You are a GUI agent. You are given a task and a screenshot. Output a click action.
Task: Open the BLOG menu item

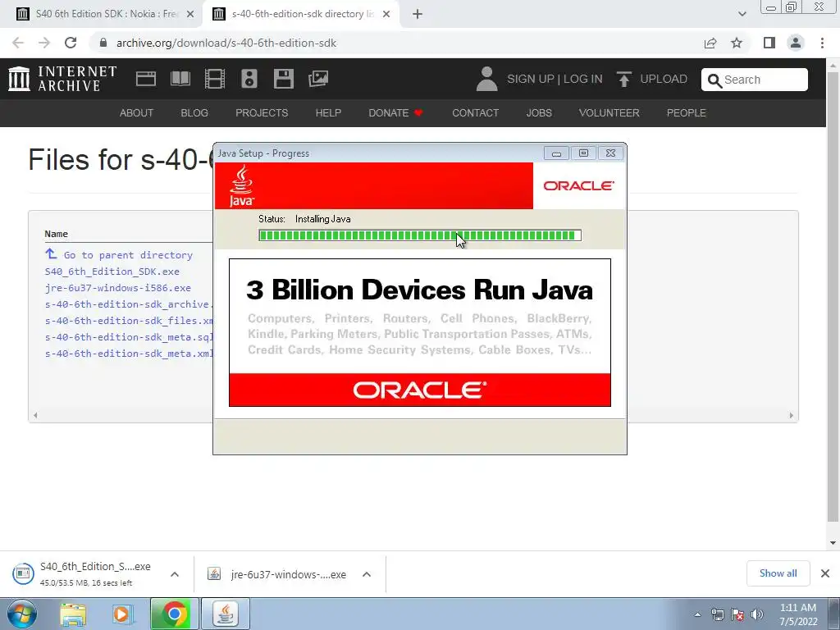point(194,113)
